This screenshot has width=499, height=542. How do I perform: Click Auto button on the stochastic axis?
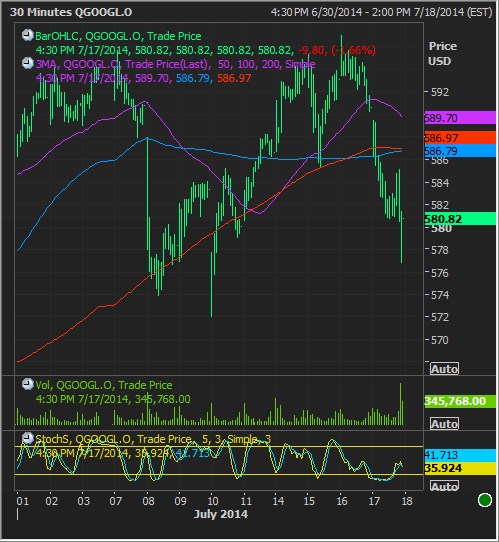[444, 486]
